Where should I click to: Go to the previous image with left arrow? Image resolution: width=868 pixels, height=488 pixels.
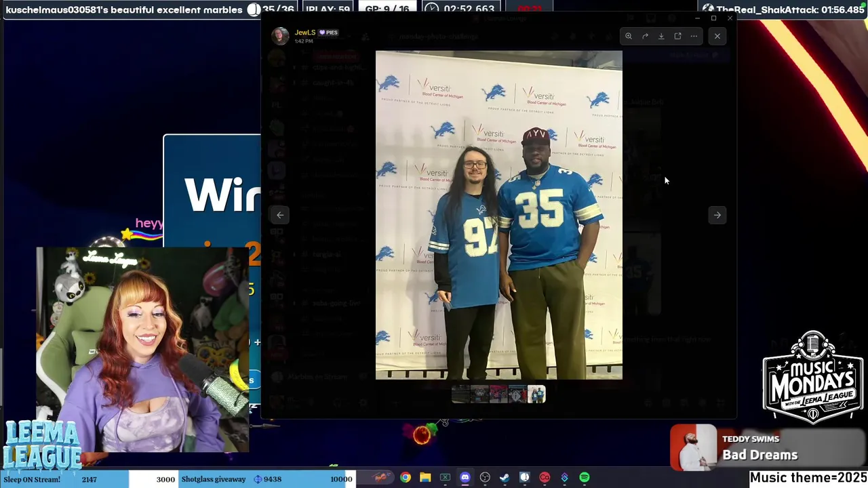click(280, 215)
